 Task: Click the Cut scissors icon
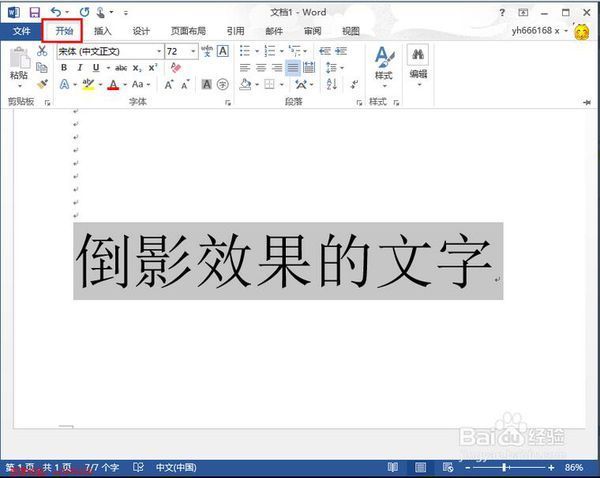click(42, 51)
